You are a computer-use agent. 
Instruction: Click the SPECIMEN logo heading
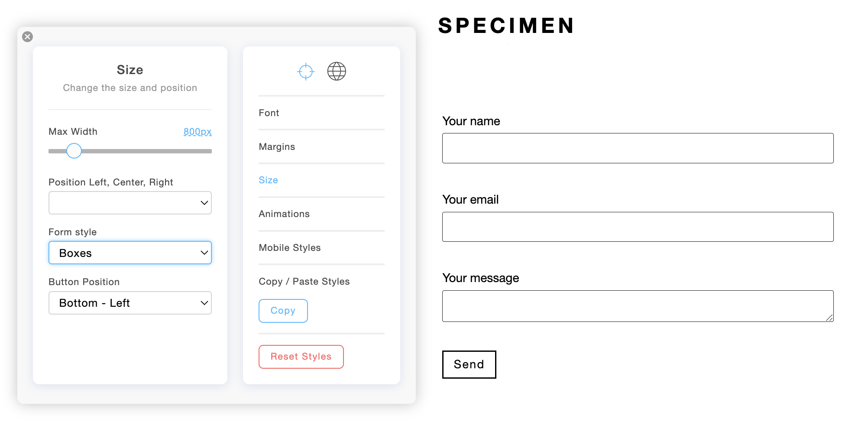pos(506,26)
